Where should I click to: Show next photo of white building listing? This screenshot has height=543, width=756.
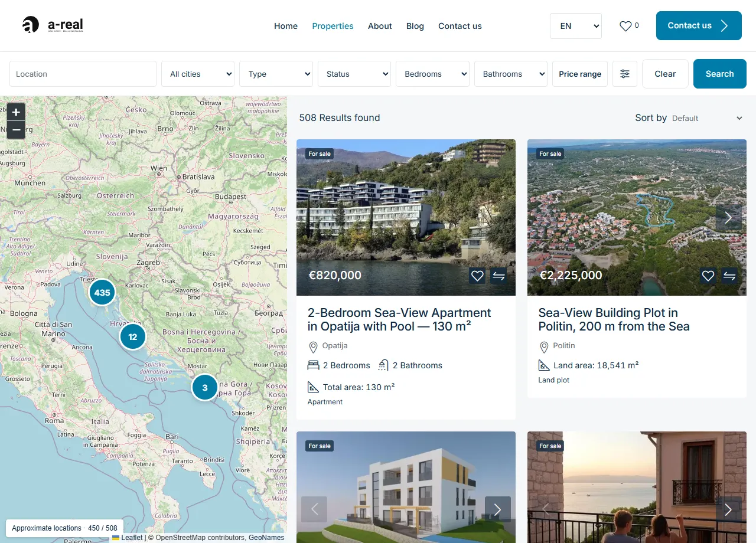click(498, 509)
